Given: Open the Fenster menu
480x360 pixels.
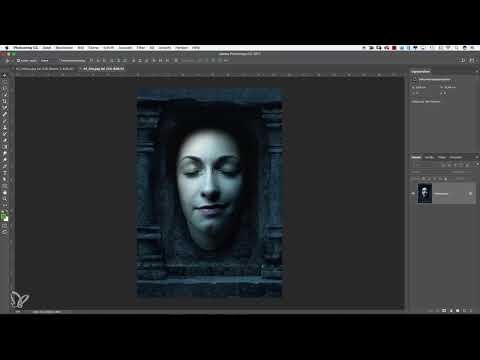Looking at the screenshot, I should tap(182, 48).
